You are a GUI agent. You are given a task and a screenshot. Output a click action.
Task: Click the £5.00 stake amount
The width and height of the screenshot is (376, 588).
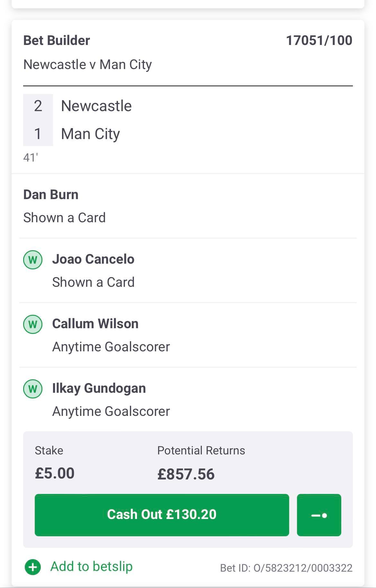[55, 473]
